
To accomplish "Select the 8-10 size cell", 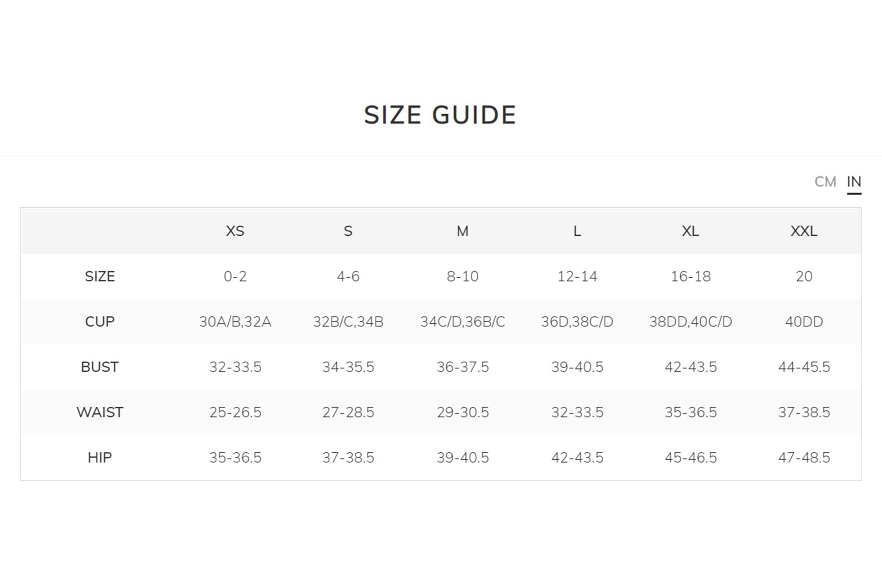I will click(463, 276).
